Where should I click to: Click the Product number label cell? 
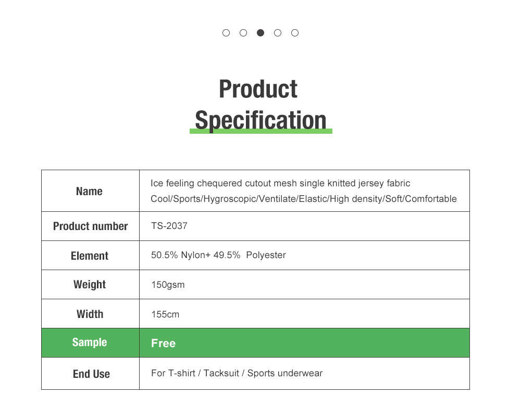click(x=90, y=226)
